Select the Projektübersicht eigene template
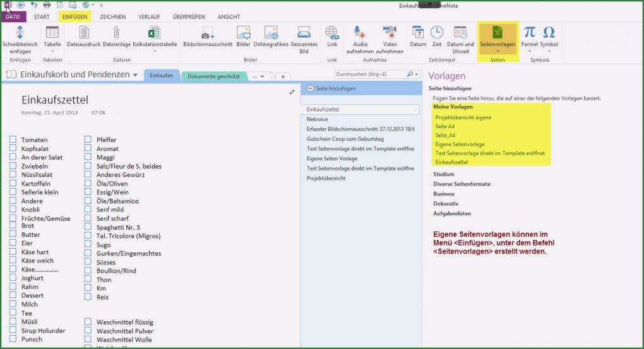 tap(463, 117)
